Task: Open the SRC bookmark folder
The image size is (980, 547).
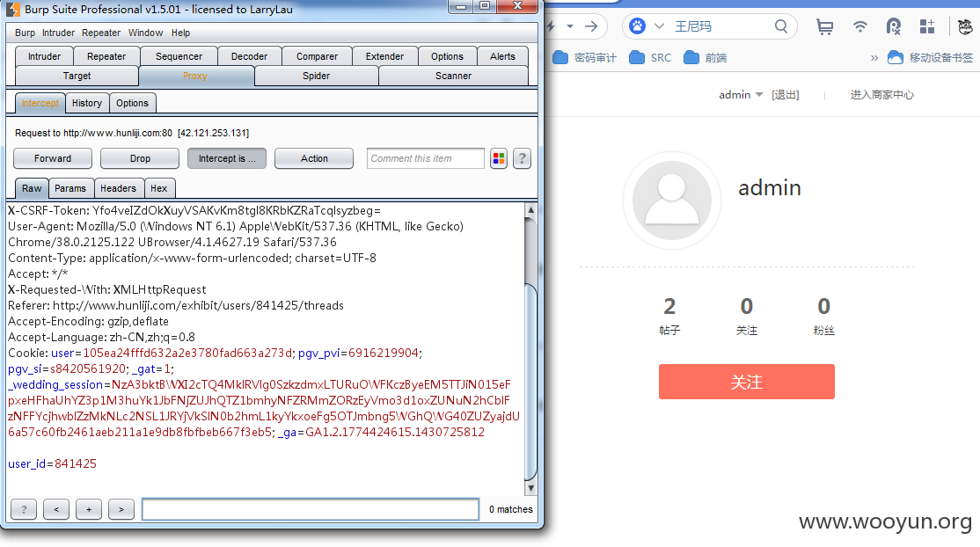Action: coord(651,57)
